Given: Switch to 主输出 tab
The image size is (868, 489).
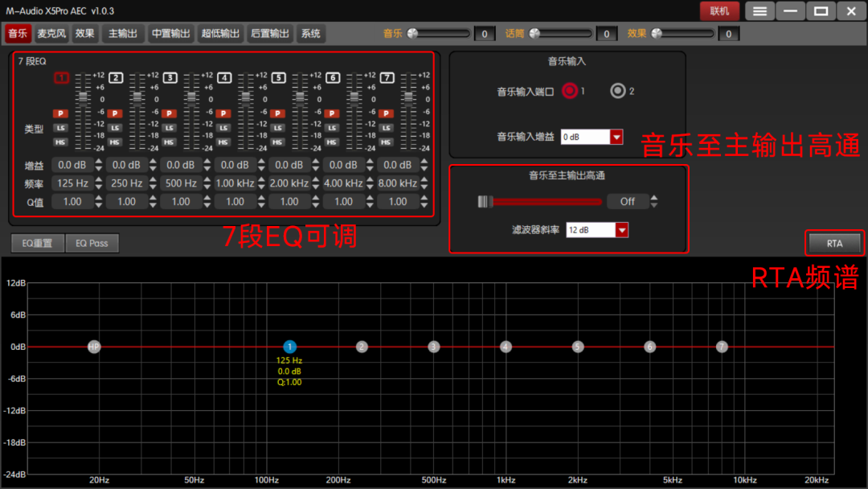Looking at the screenshot, I should (x=123, y=34).
